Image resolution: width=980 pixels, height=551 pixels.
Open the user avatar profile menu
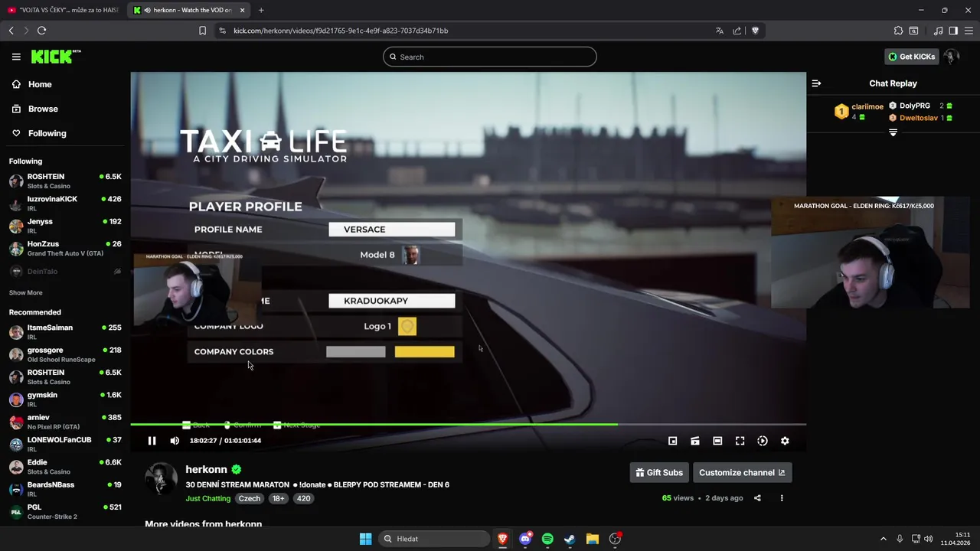952,57
